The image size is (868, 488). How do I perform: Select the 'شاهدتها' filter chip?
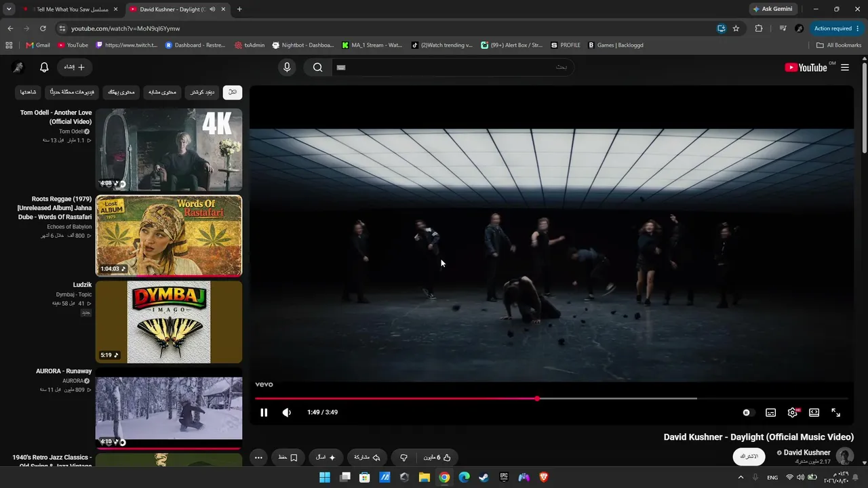28,92
